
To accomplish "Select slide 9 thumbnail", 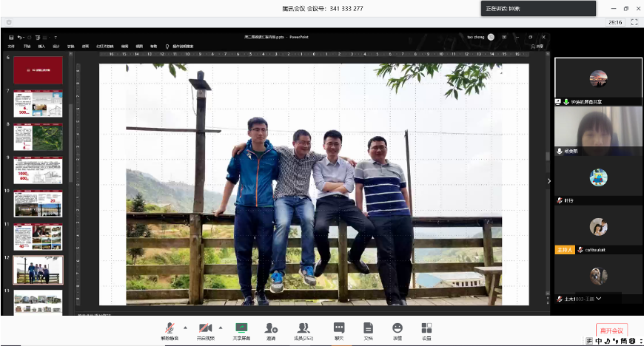I will click(x=38, y=171).
